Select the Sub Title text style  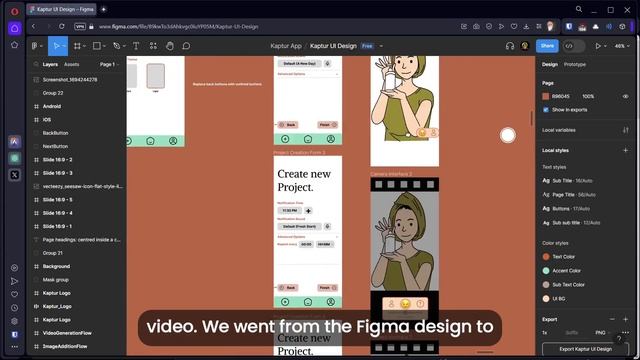pyautogui.click(x=567, y=180)
